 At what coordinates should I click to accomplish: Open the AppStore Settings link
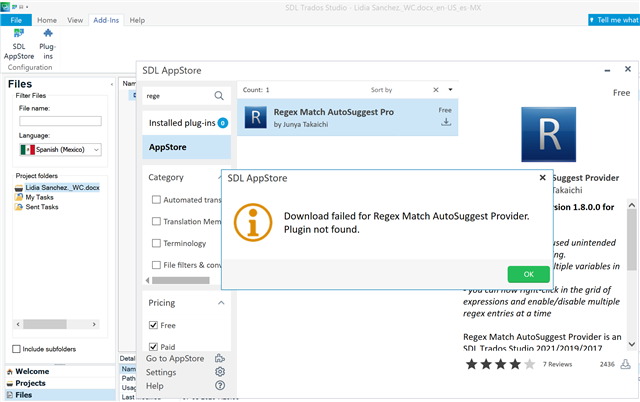[x=161, y=372]
